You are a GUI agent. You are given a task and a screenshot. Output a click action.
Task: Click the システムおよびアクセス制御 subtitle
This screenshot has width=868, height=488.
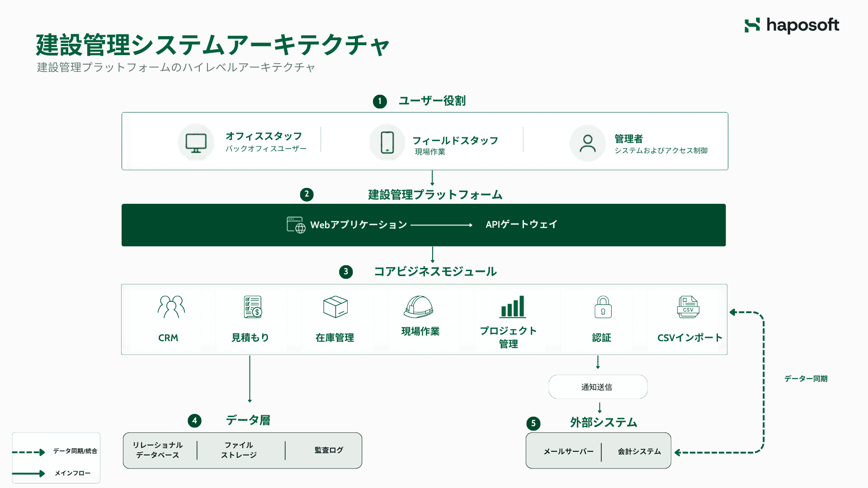tap(661, 150)
